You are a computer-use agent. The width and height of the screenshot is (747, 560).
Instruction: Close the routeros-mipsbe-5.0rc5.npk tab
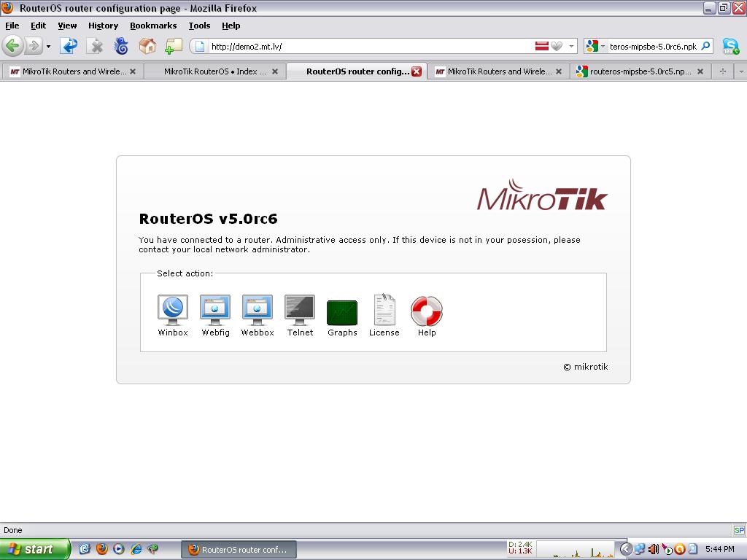point(700,71)
